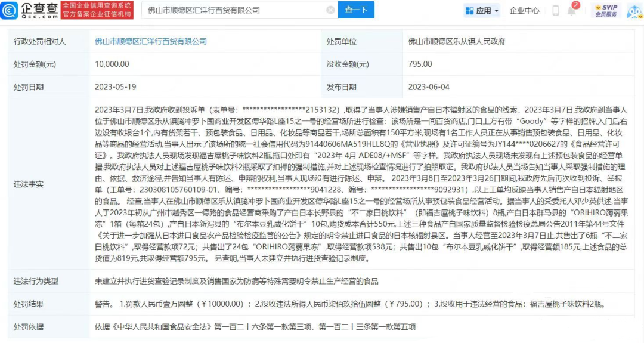Open 企业中心 menu item
The image size is (644, 343).
coord(524,11)
